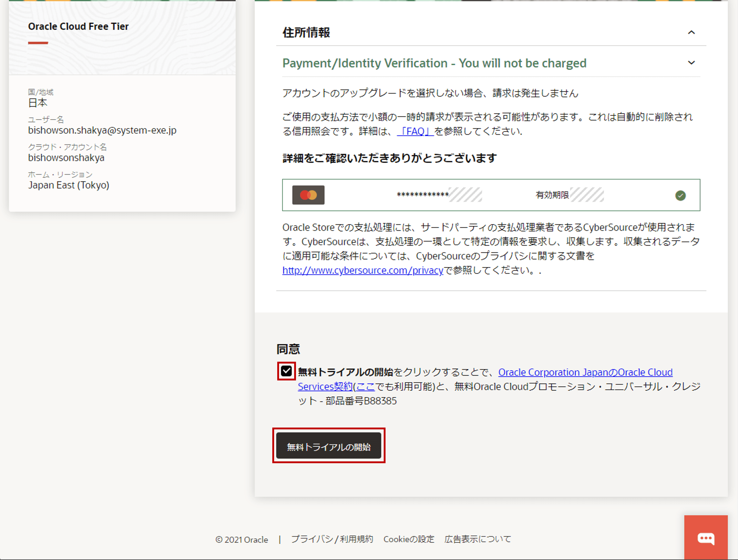Screen dimensions: 738x560
Task: Click Japan East (Tokyo) home region
Action: tap(69, 185)
